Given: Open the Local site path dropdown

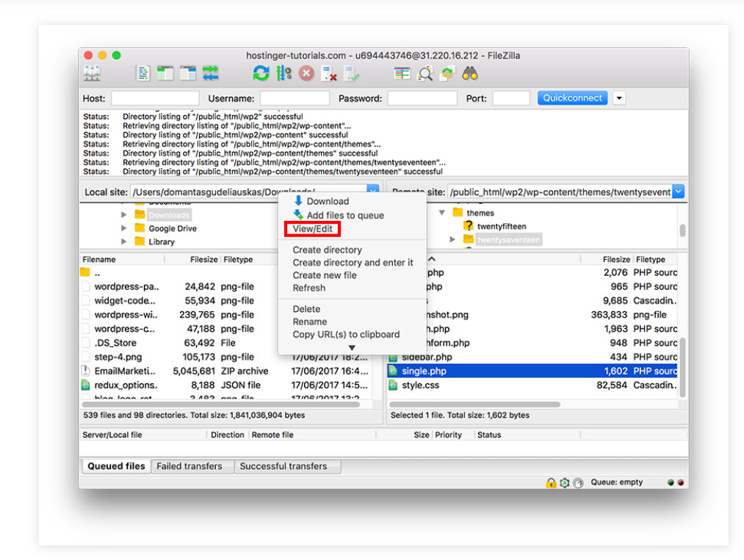Looking at the screenshot, I should pos(373,190).
